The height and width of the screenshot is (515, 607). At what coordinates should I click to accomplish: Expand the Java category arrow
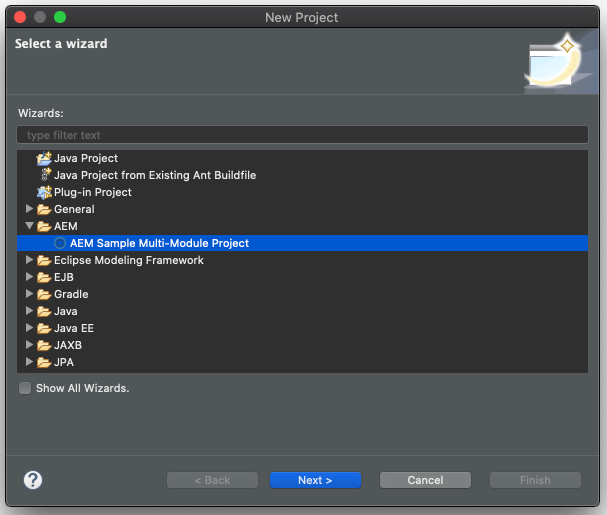pyautogui.click(x=29, y=311)
